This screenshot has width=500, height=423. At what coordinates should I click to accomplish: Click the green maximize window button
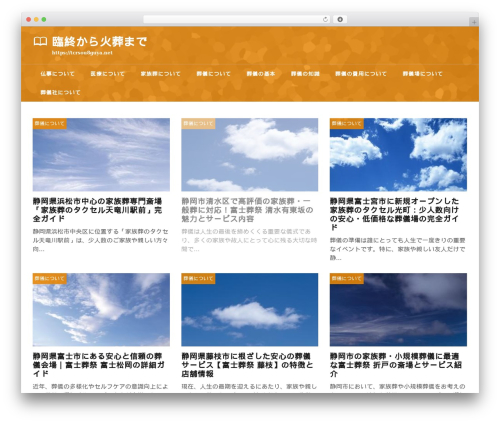(x=44, y=19)
